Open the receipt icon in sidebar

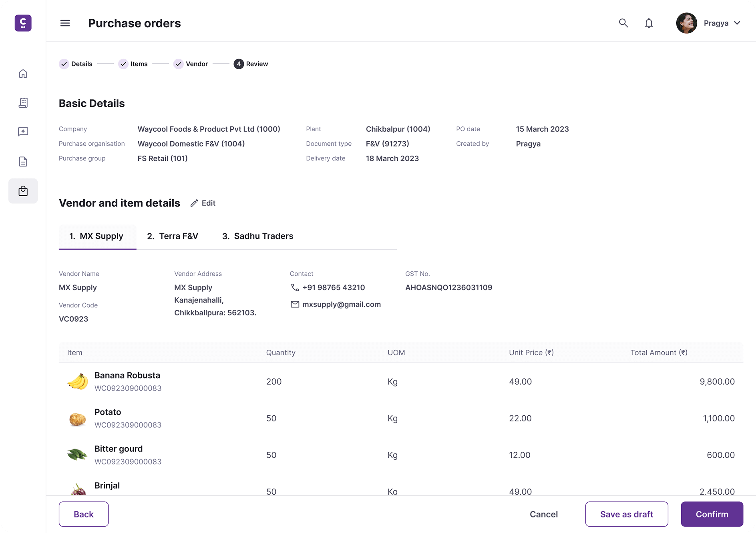pyautogui.click(x=23, y=103)
